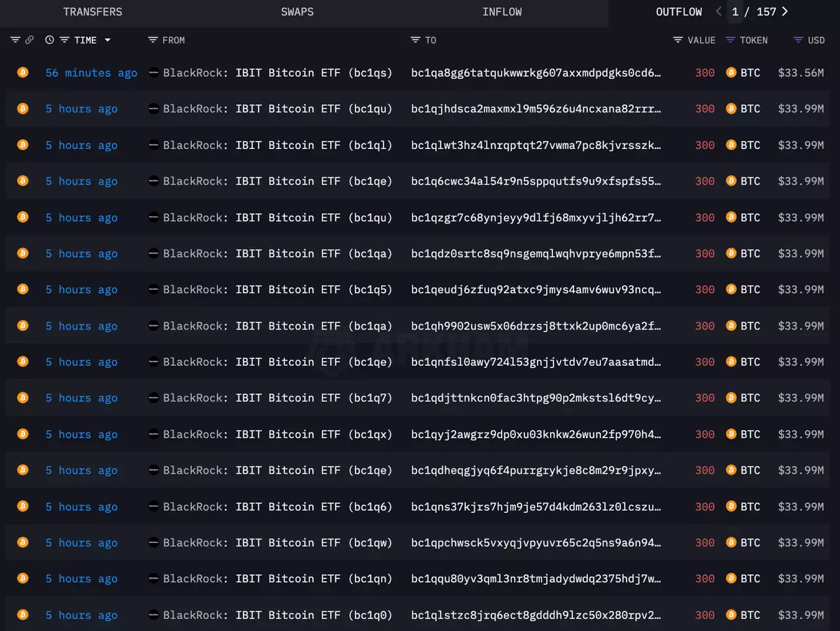The image size is (840, 631).
Task: Open BlackRock IBIT Bitcoin ETF (bc1q7) entity
Action: pyautogui.click(x=278, y=397)
